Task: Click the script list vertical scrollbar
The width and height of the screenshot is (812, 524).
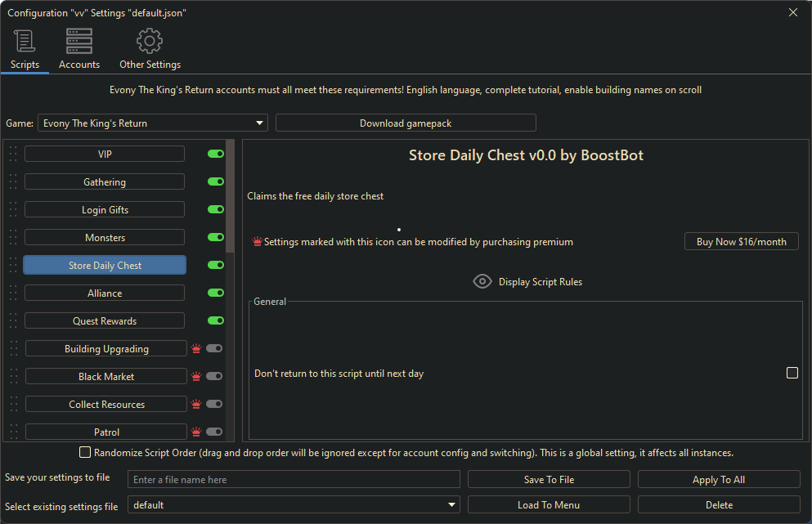Action: pyautogui.click(x=231, y=196)
